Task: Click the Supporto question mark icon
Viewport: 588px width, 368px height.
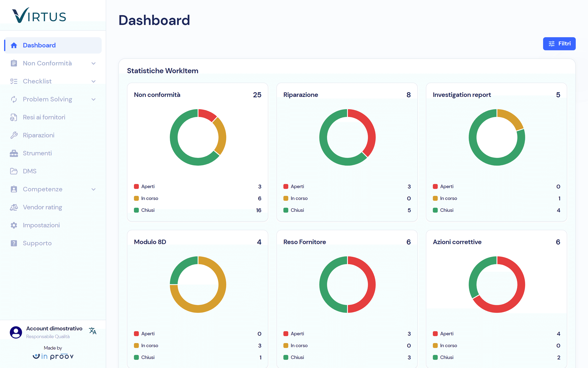Action: (14, 243)
